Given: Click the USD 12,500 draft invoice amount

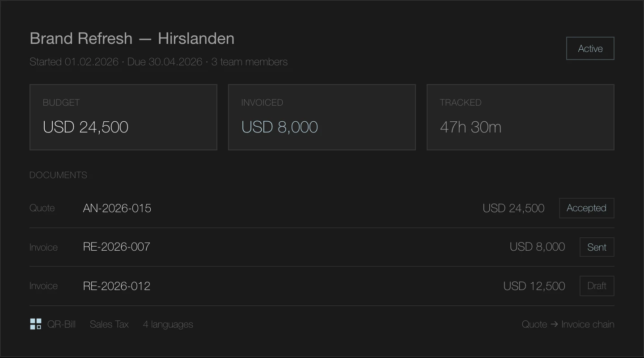Looking at the screenshot, I should coord(534,286).
